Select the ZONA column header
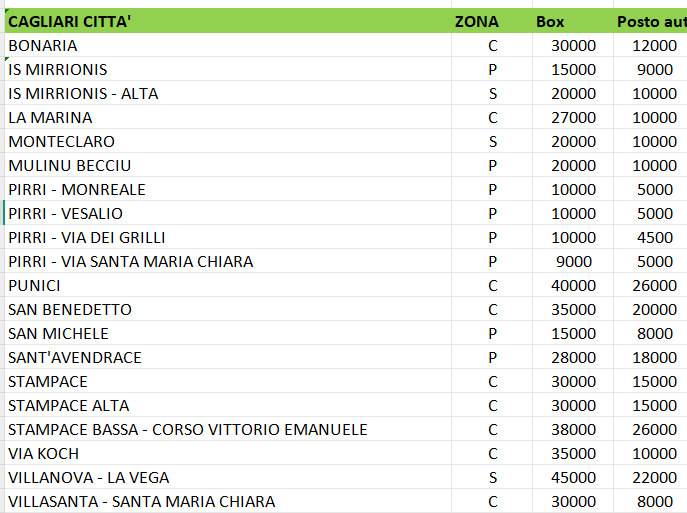687x513 pixels. pos(476,21)
